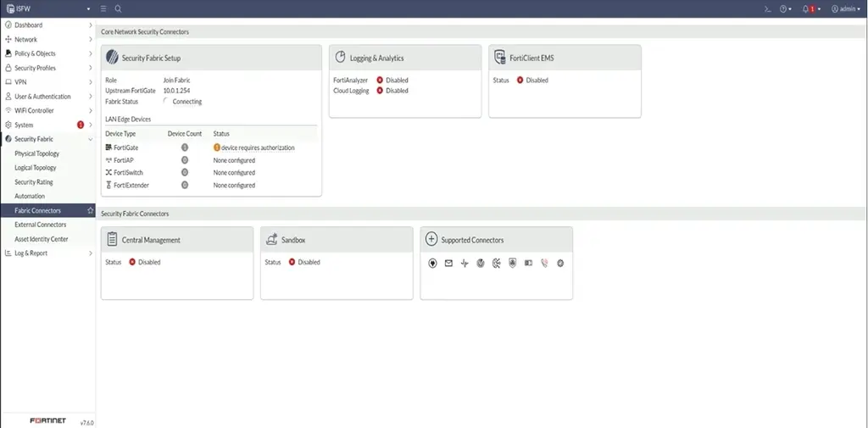Open the CLI console icon

[x=768, y=9]
